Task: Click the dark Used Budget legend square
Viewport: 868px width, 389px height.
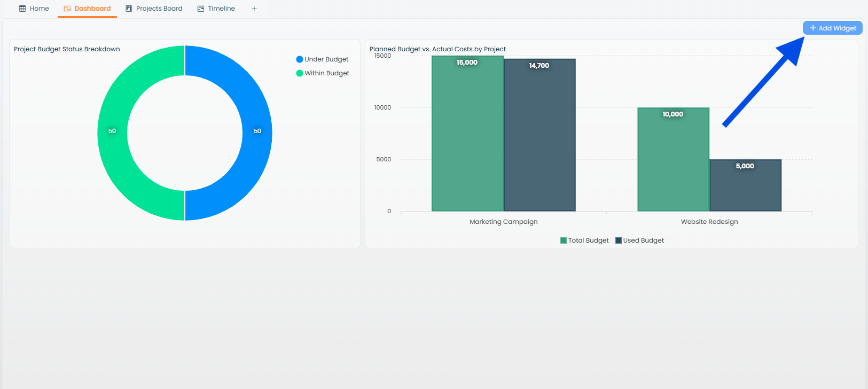Action: (x=619, y=240)
